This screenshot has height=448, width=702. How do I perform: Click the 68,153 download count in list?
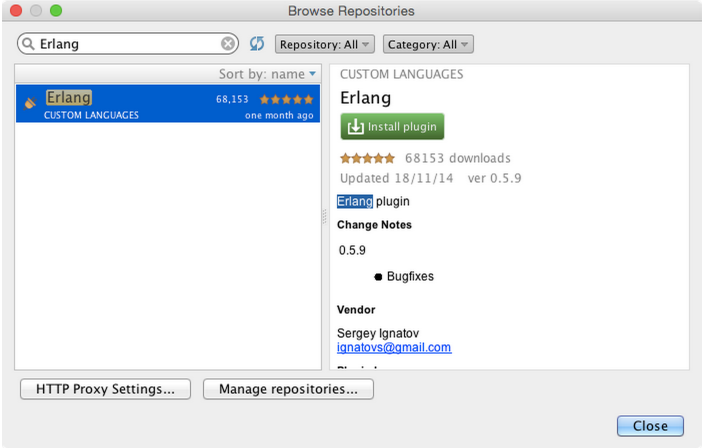(232, 99)
